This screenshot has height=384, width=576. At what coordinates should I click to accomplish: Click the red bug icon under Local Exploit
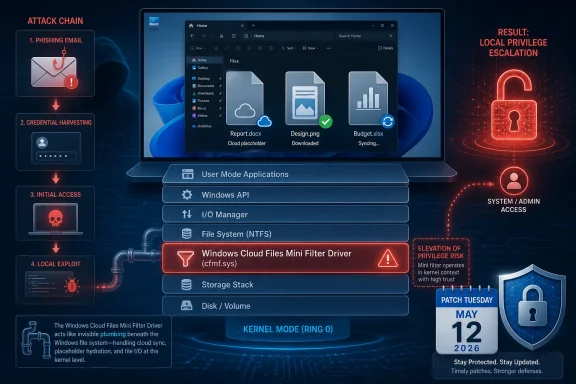coord(72,285)
